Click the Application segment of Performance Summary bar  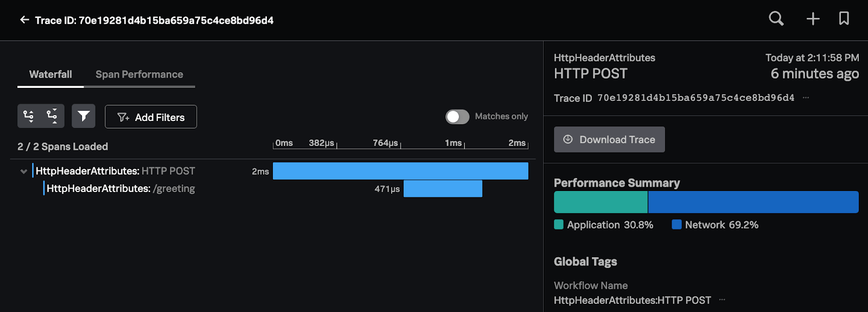(x=601, y=202)
